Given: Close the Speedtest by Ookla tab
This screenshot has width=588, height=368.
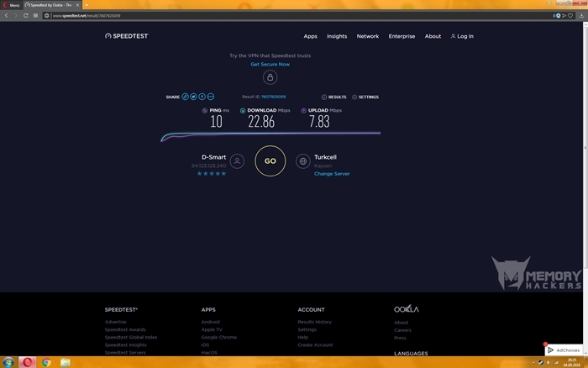Looking at the screenshot, I should pos(77,5).
